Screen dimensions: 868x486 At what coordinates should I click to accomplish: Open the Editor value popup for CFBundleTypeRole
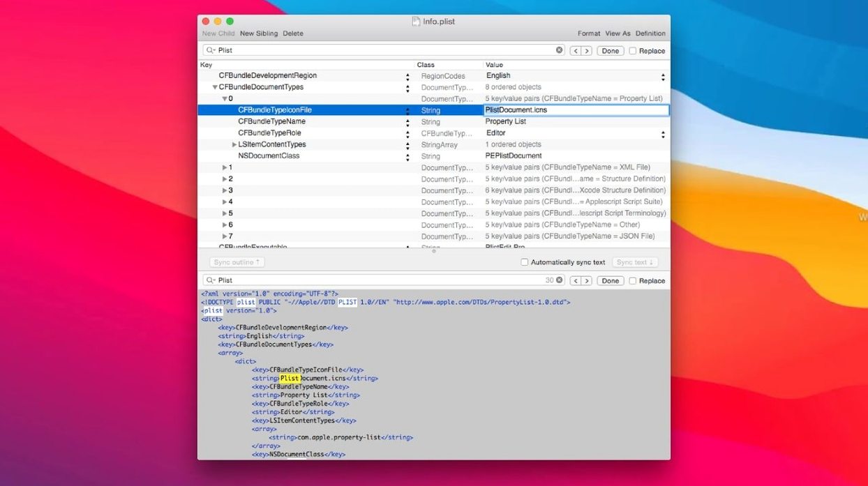coord(663,134)
